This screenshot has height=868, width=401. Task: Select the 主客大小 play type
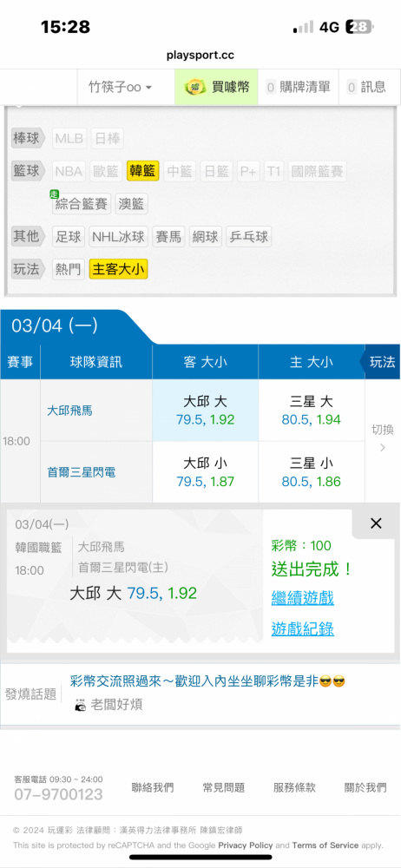[x=119, y=270]
